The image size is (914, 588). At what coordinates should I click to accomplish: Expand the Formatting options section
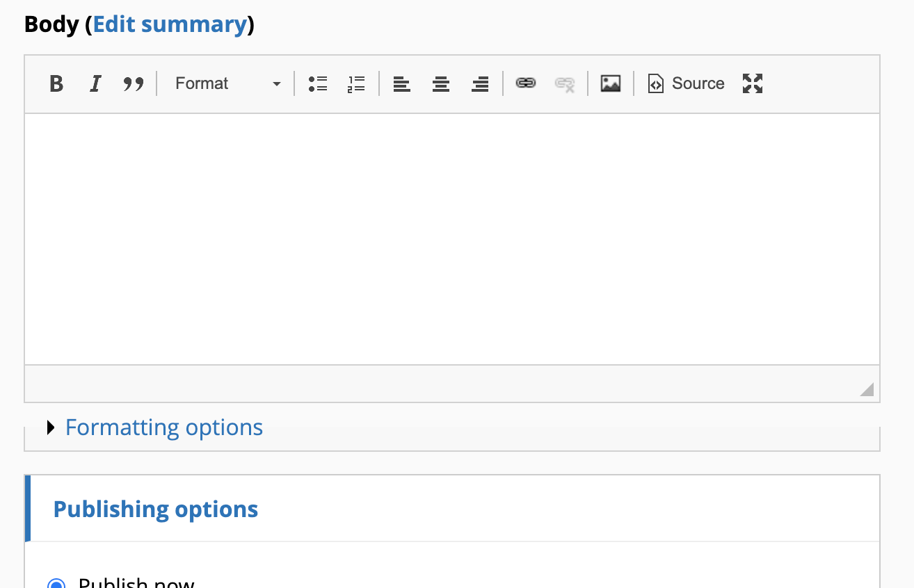pyautogui.click(x=163, y=427)
